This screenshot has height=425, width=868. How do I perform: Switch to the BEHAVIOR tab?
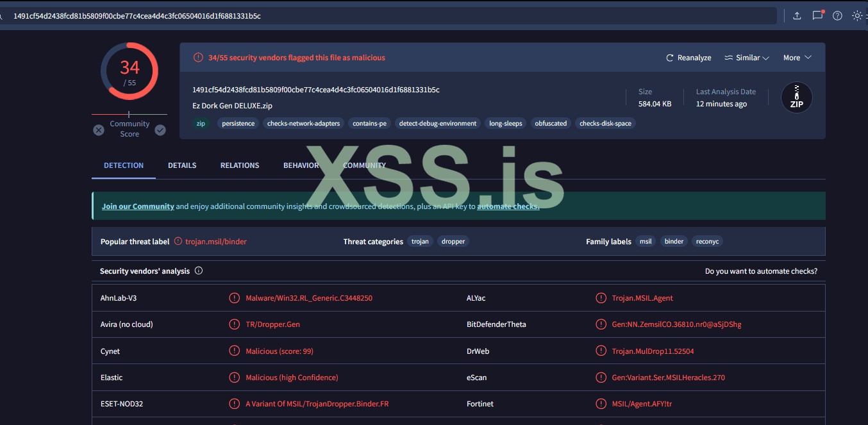pos(301,165)
